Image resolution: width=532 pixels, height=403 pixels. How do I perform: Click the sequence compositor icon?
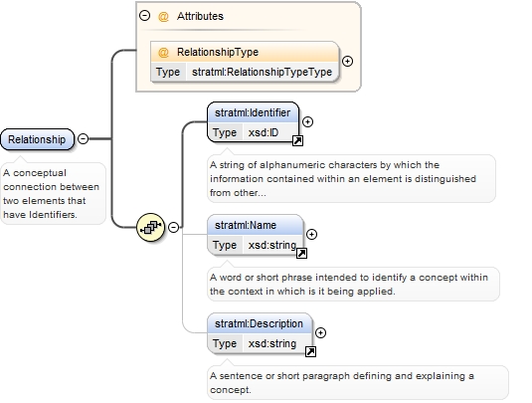(x=150, y=227)
